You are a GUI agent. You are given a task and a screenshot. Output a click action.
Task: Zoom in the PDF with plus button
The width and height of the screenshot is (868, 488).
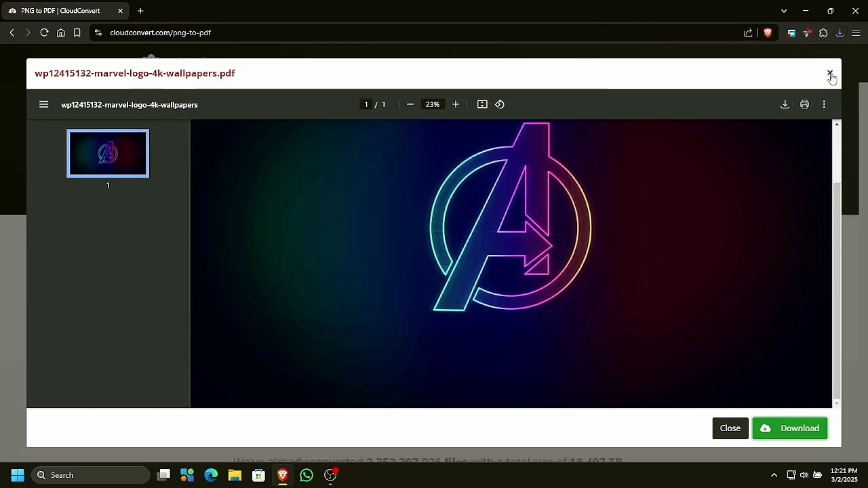(x=456, y=104)
